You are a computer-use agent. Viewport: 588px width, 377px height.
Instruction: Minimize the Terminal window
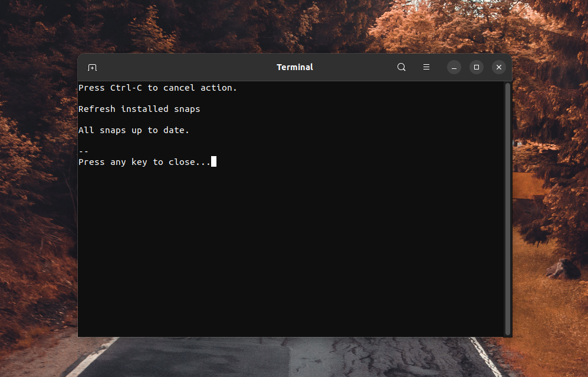tap(454, 67)
